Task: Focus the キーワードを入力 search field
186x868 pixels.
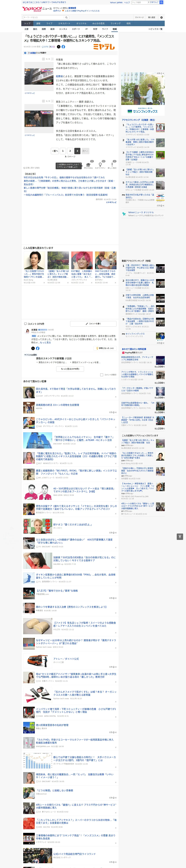Action: pyautogui.click(x=44, y=18)
